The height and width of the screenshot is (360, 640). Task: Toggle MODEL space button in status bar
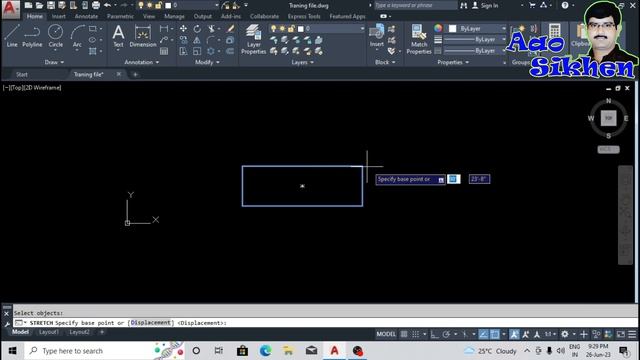tap(386, 334)
